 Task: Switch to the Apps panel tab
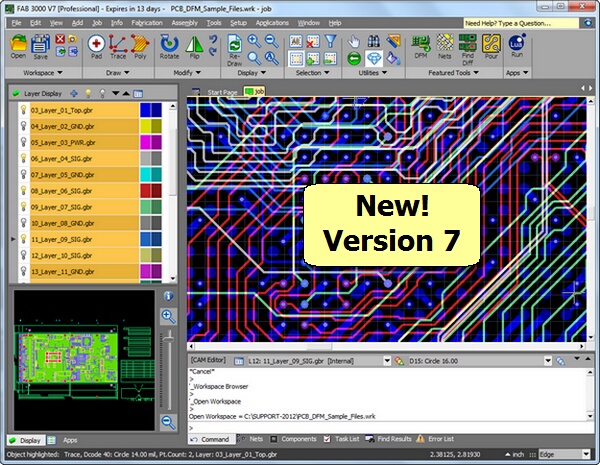(70, 440)
